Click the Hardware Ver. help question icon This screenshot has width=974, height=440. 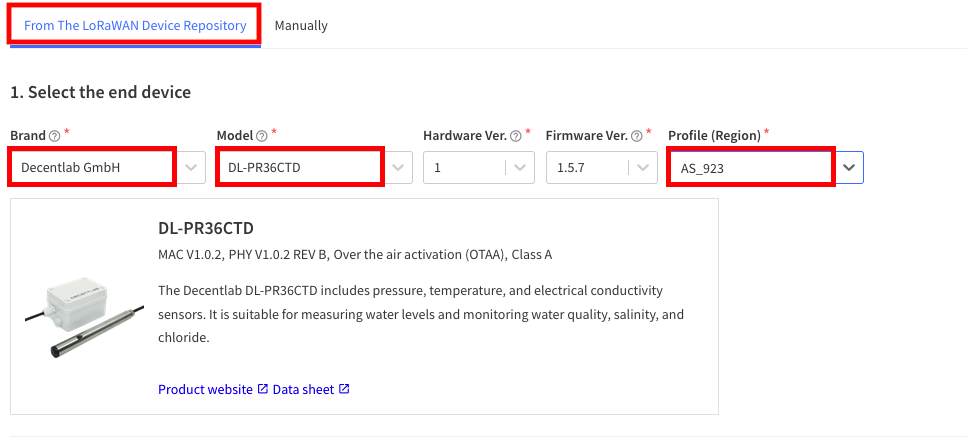tap(516, 135)
